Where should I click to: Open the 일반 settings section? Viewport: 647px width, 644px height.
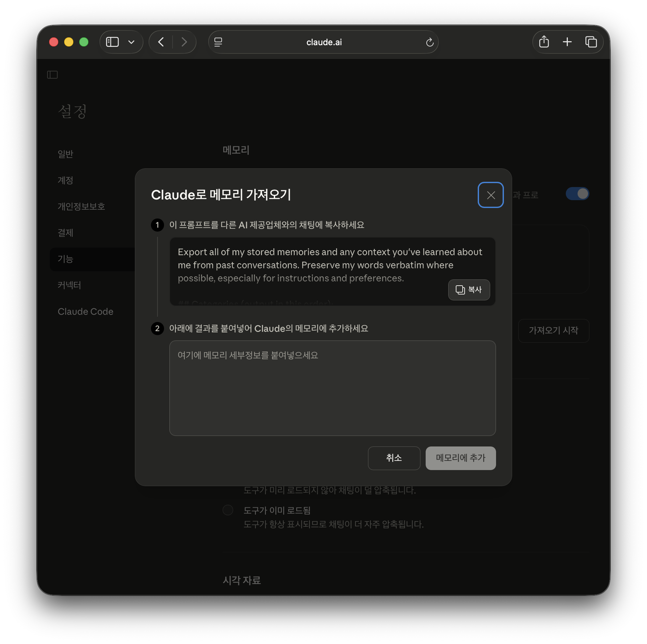pyautogui.click(x=65, y=154)
